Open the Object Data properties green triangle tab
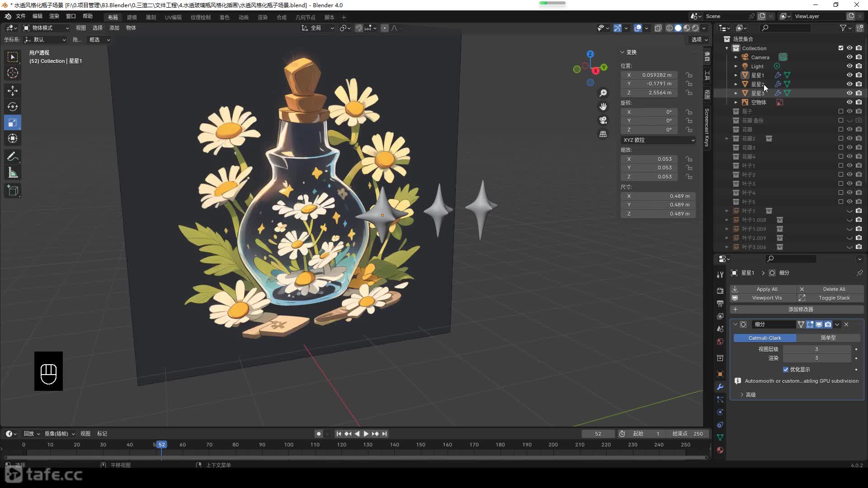The width and height of the screenshot is (868, 488). (x=720, y=437)
